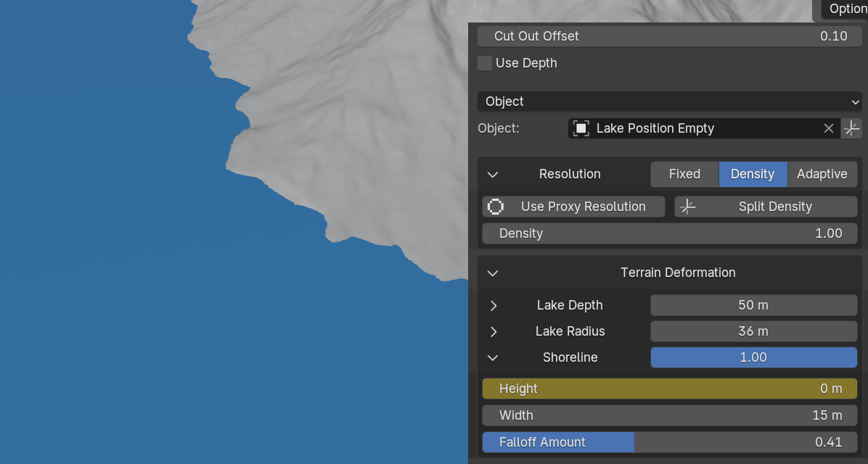
Task: Click the object icon in Lake Position Empty field
Action: (581, 128)
